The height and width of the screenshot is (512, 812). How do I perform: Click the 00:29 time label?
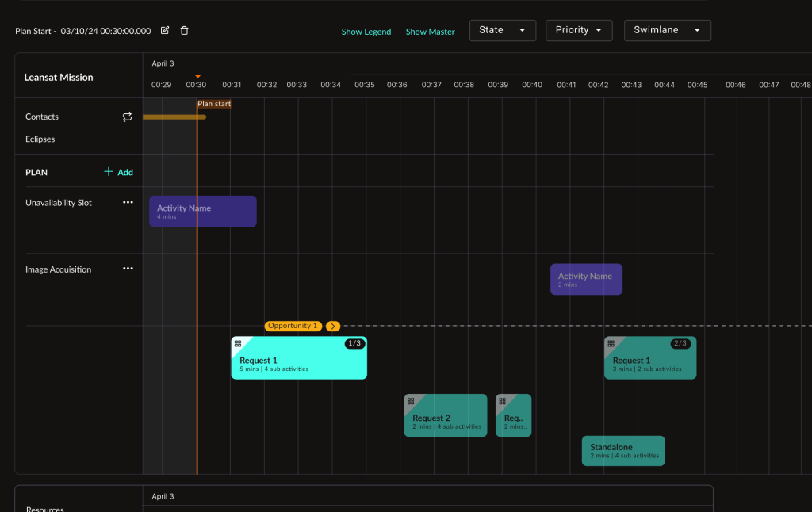(161, 85)
